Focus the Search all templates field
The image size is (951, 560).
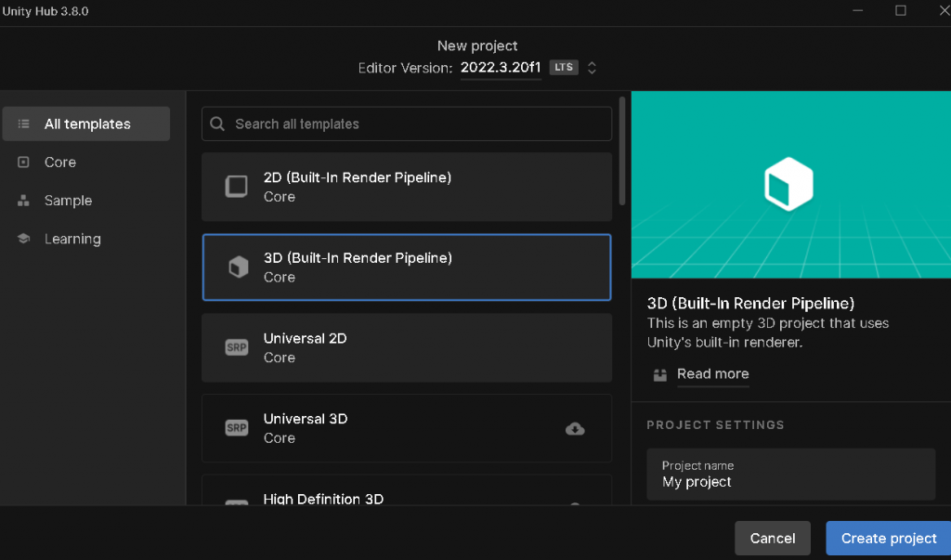(x=407, y=124)
